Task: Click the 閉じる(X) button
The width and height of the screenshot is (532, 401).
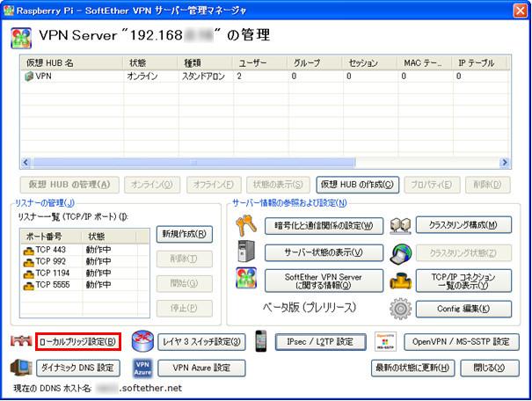Action: [489, 368]
